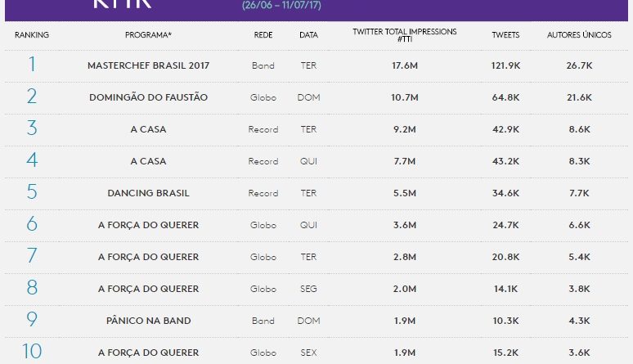
Task: Click the AUTORES ÚNICOS column header
Action: click(x=578, y=35)
